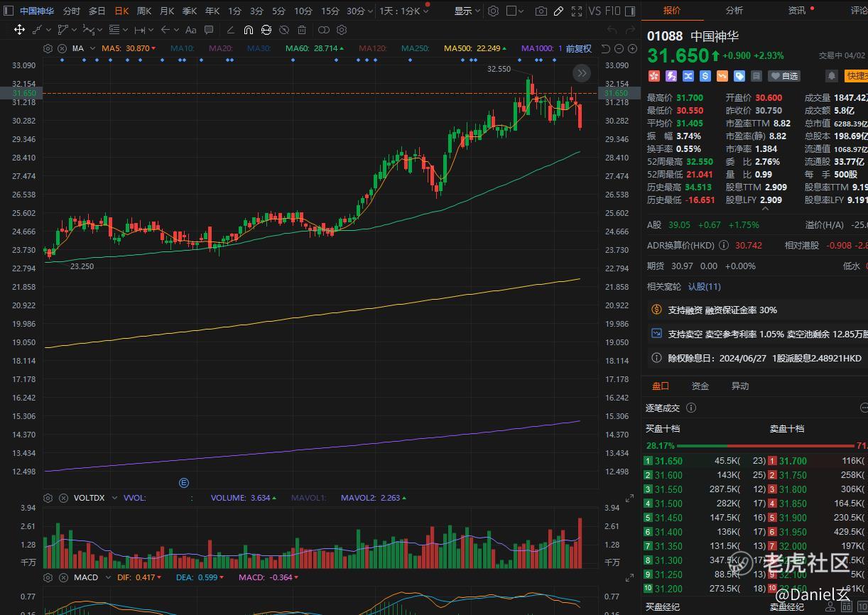This screenshot has height=615, width=868.
Task: Click the Hong Kong market flag badge
Action: click(653, 76)
